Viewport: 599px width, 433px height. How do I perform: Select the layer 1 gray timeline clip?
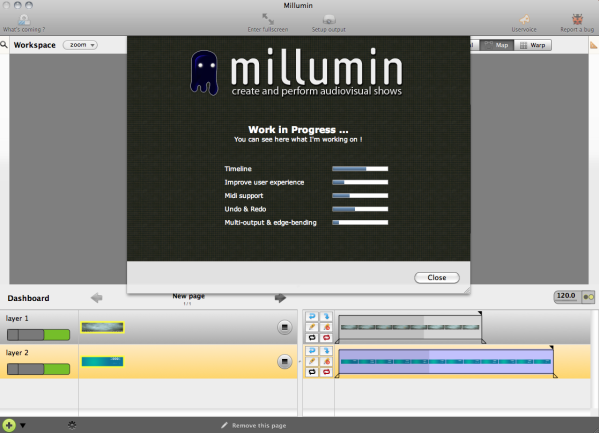410,327
